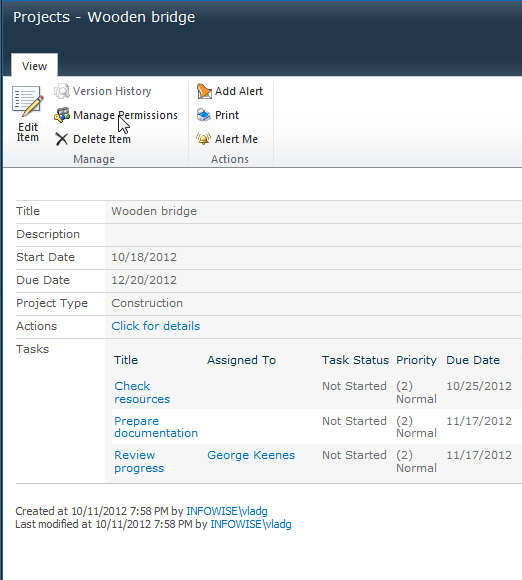Click INFOWISE\vladg in Last modified line

click(x=251, y=524)
